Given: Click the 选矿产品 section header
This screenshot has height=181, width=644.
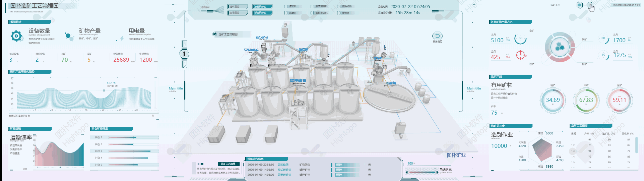Looking at the screenshot, I should click(x=511, y=77).
